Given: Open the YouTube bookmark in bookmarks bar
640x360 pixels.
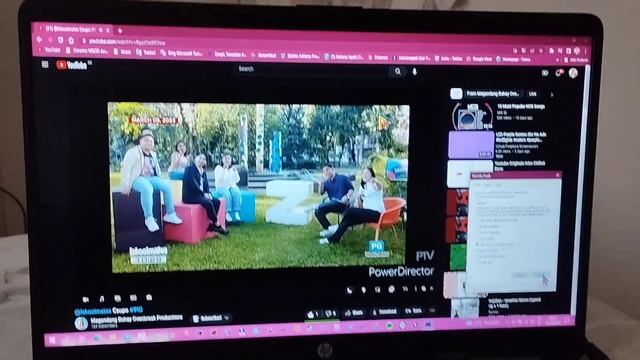Looking at the screenshot, I should coord(50,50).
